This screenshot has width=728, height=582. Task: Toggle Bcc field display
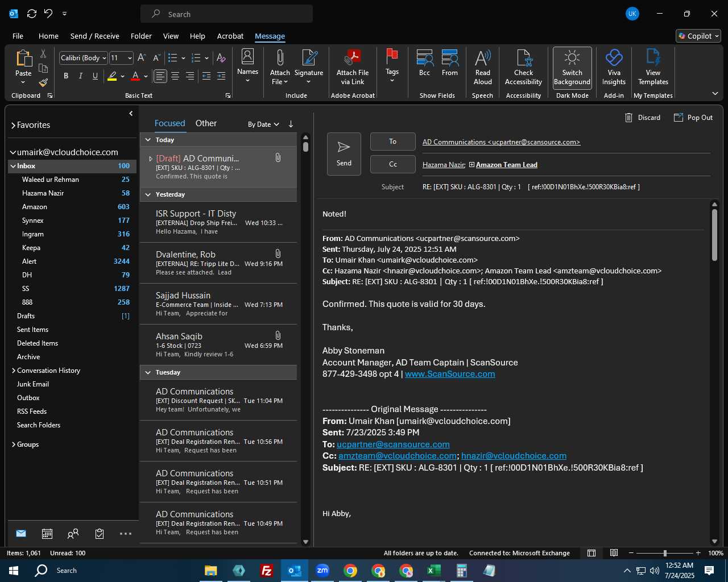424,63
